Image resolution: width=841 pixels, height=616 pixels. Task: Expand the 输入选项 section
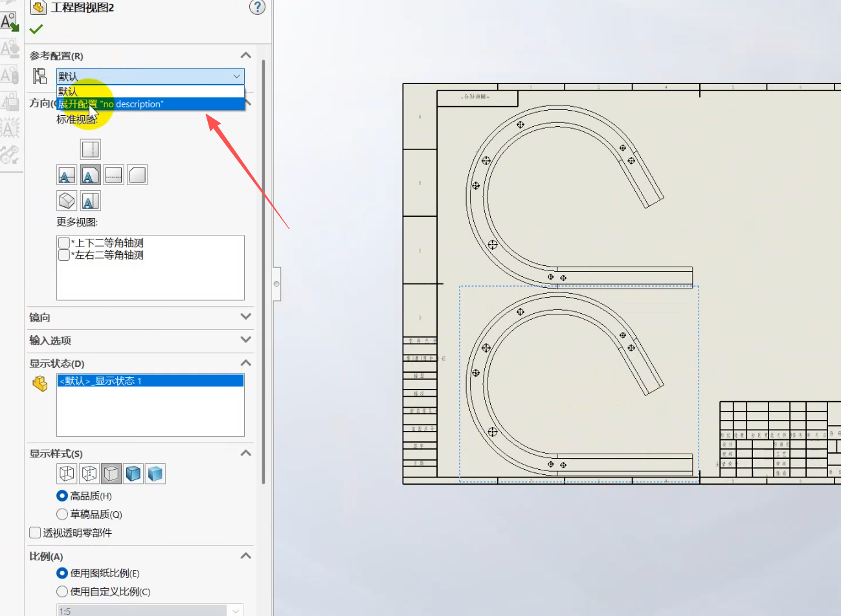click(x=245, y=340)
